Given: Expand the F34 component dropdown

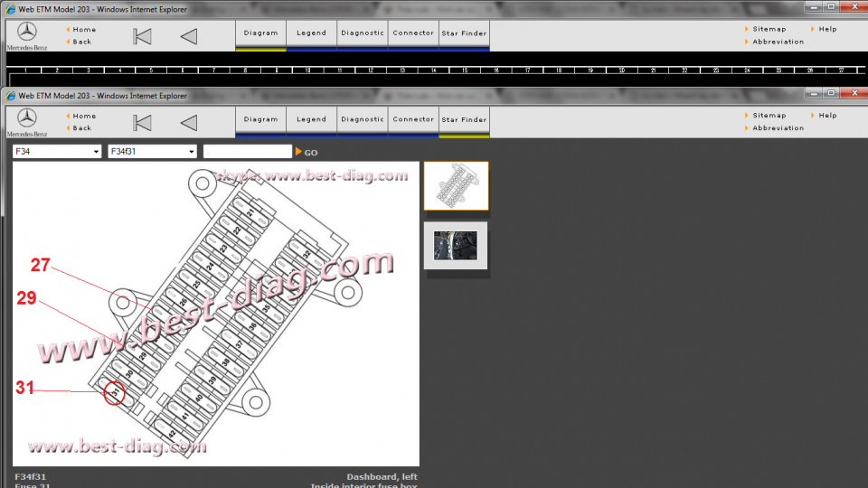Looking at the screenshot, I should (x=57, y=152).
